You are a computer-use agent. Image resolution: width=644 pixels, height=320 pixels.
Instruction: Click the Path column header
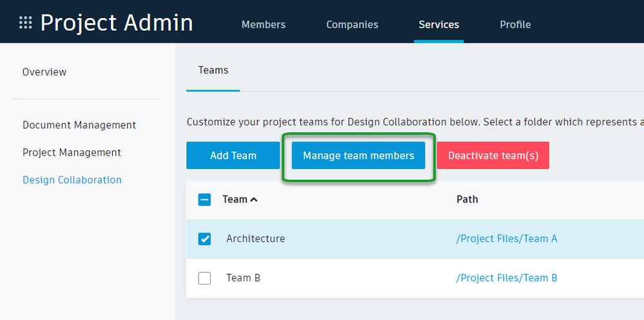pyautogui.click(x=467, y=199)
